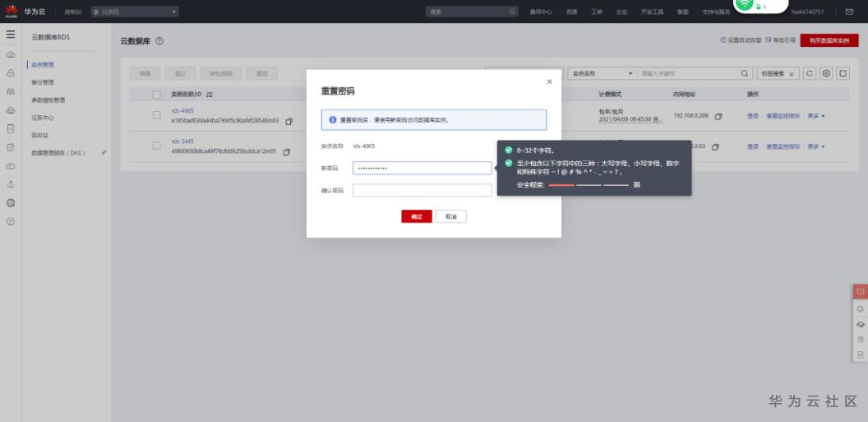The width and height of the screenshot is (868, 422).
Task: Open 工单 in top navigation
Action: coord(596,12)
